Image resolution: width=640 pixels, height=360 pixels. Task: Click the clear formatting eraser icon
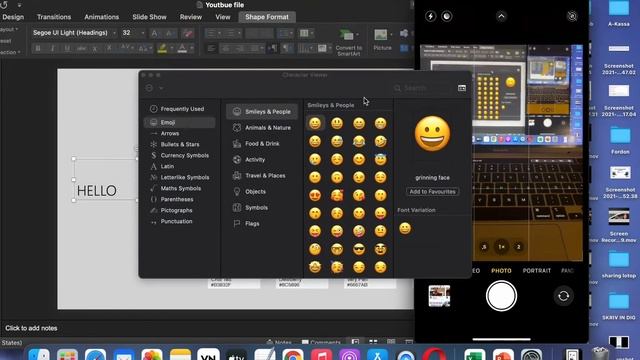point(187,33)
